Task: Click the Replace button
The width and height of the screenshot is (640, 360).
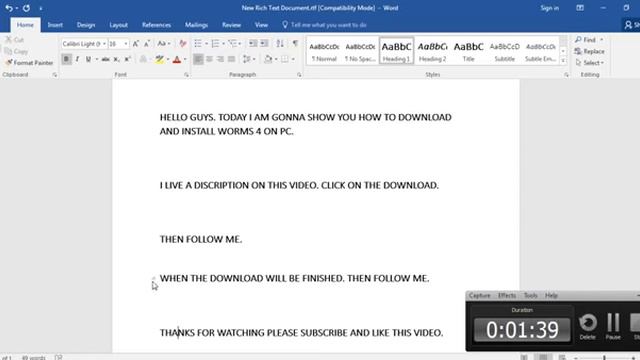Action: (589, 51)
